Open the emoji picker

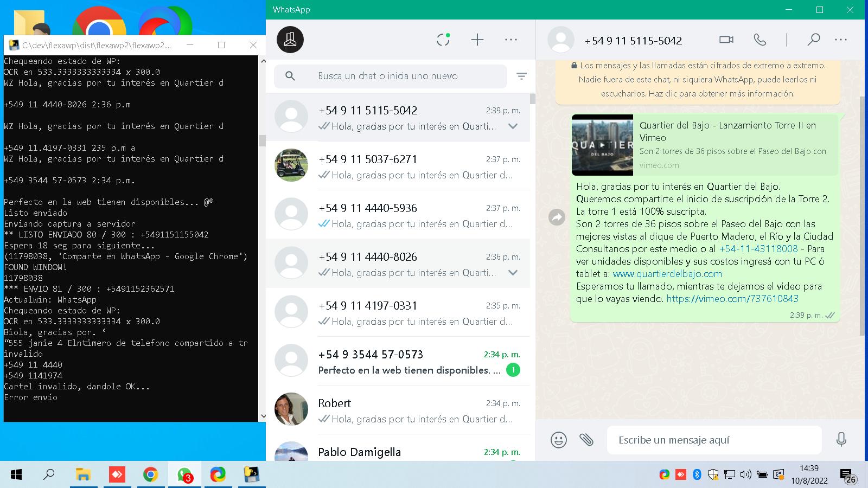pos(559,440)
